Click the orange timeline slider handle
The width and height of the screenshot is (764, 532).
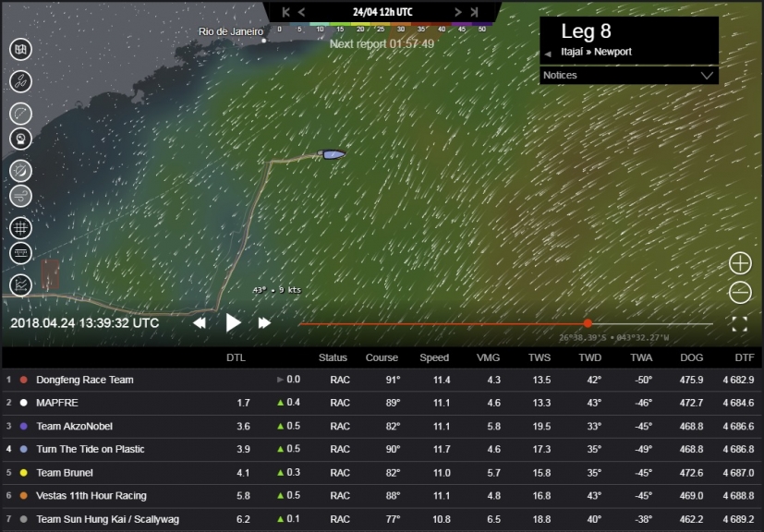[x=588, y=323]
